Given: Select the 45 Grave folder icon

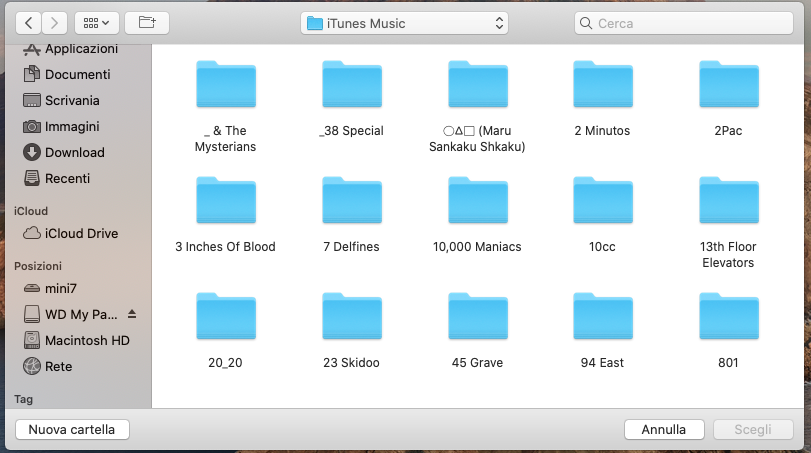Looking at the screenshot, I should click(478, 316).
